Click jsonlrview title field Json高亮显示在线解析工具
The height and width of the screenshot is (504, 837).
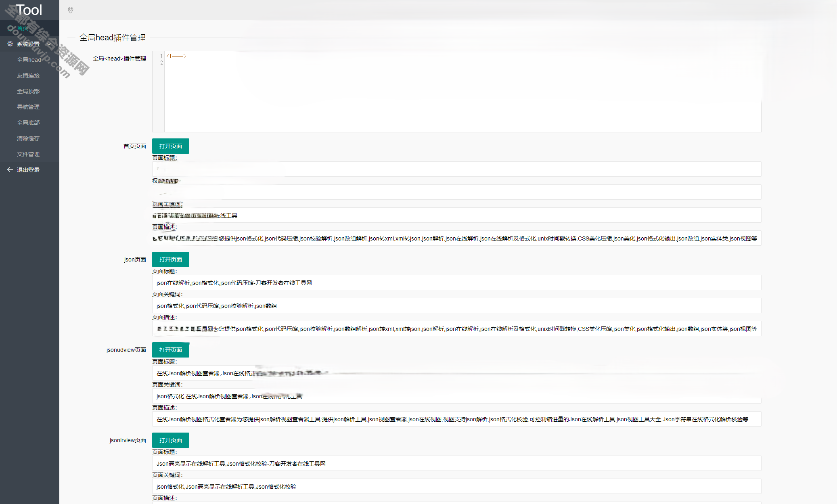click(457, 463)
